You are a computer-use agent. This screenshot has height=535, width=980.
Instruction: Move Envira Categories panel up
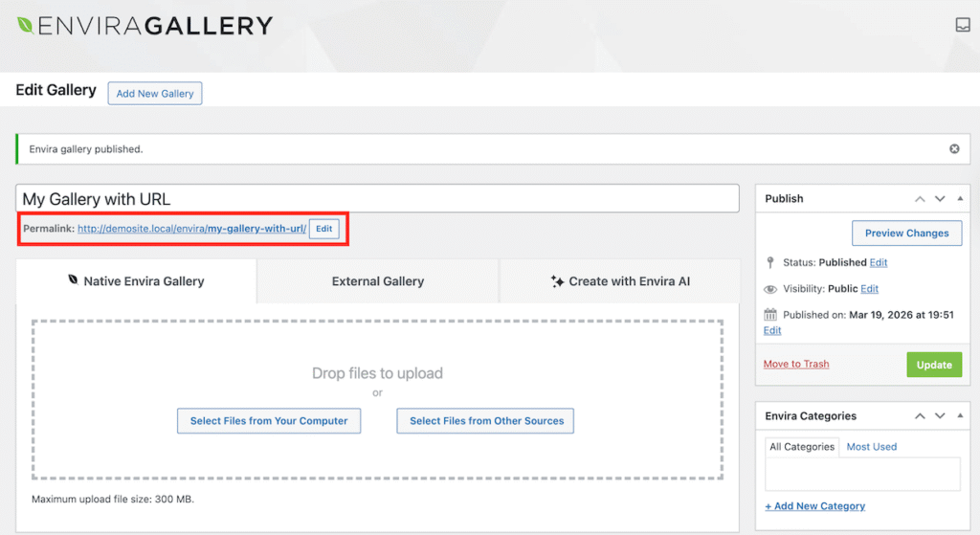point(920,416)
